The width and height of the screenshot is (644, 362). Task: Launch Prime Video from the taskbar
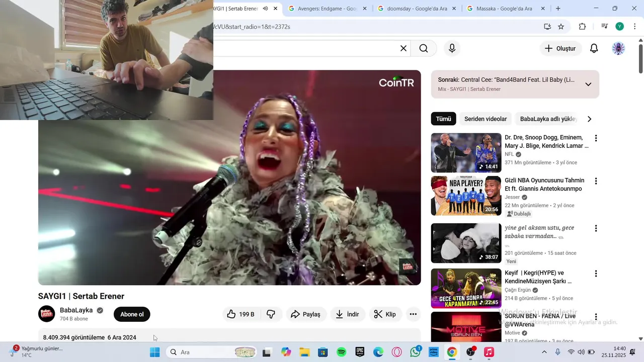[x=434, y=352]
